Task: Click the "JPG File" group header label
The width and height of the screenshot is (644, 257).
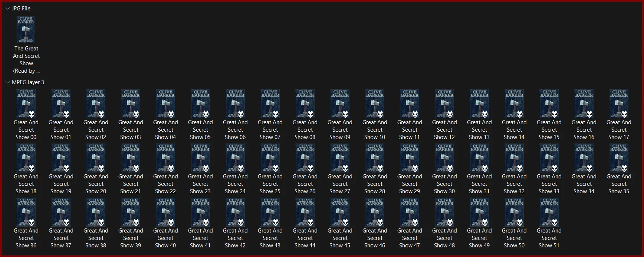Action: (x=21, y=8)
